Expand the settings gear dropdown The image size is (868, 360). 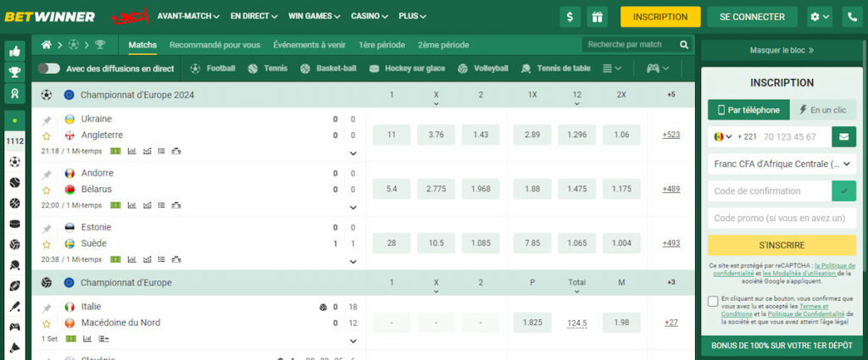coord(820,17)
